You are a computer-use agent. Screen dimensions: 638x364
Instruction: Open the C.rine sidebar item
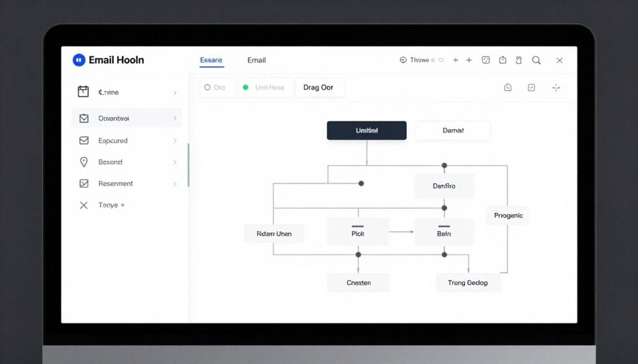[x=127, y=92]
